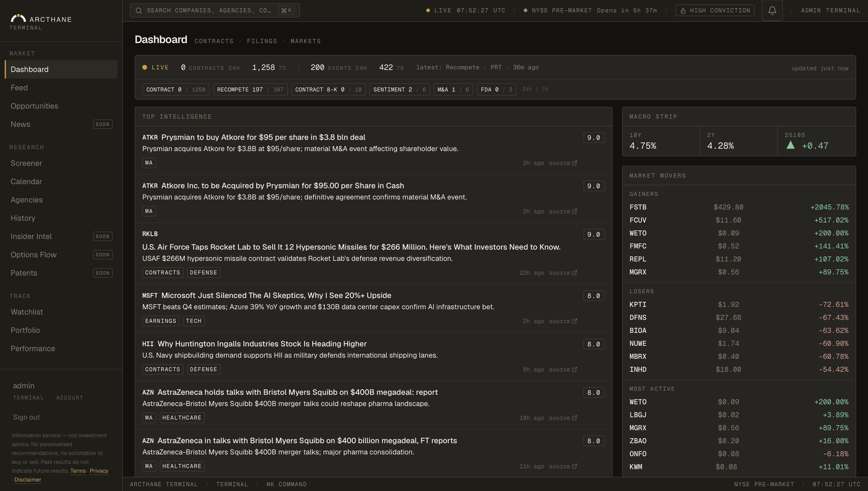Image resolution: width=868 pixels, height=491 pixels.
Task: Open the Privacy link
Action: [x=99, y=471]
